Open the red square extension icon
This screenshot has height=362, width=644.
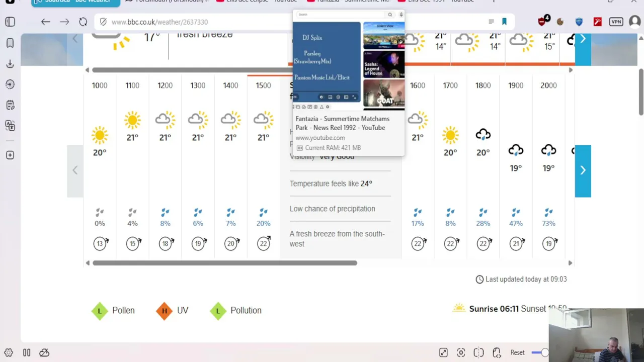pos(597,22)
